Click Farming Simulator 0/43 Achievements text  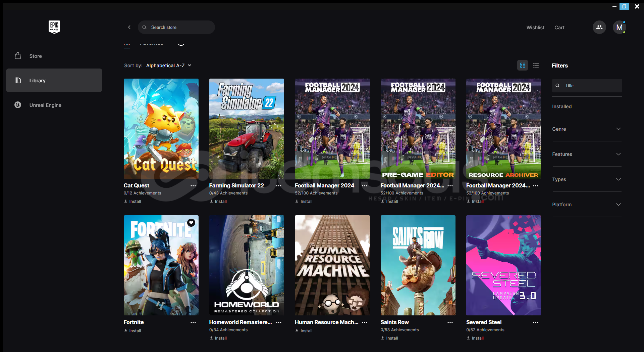click(228, 193)
